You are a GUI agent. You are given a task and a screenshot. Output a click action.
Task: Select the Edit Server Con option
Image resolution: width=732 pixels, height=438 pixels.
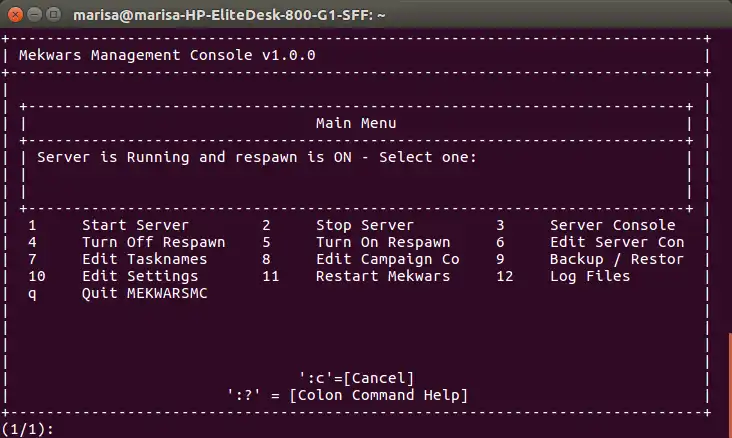tap(617, 242)
